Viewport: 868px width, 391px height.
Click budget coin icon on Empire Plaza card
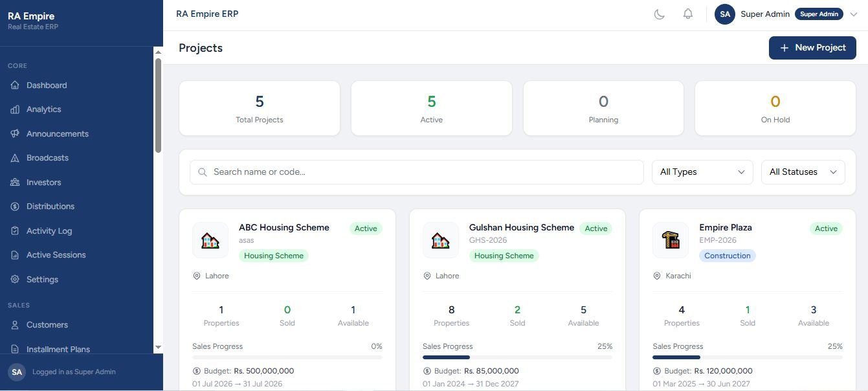tap(657, 372)
